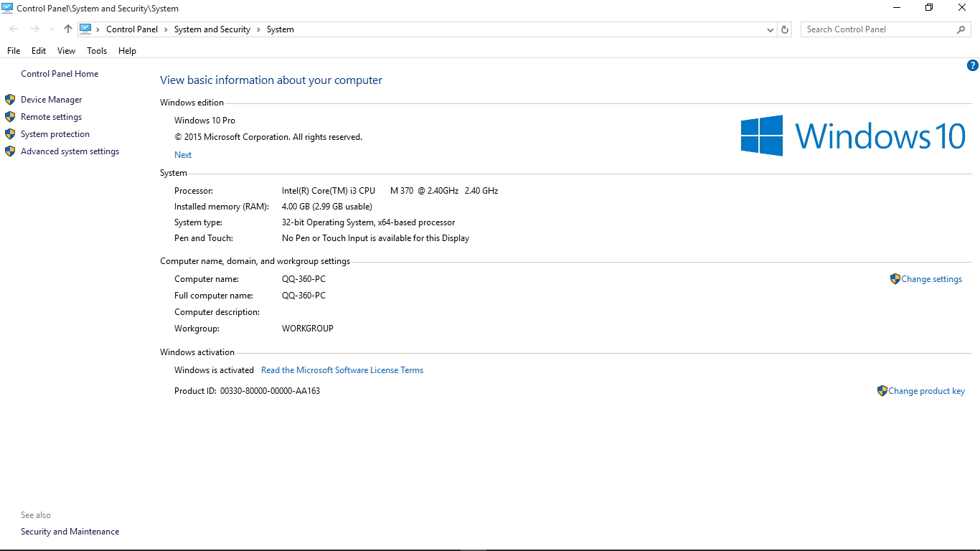Go up one level with Up arrow
The height and width of the screenshot is (551, 980).
click(x=68, y=29)
